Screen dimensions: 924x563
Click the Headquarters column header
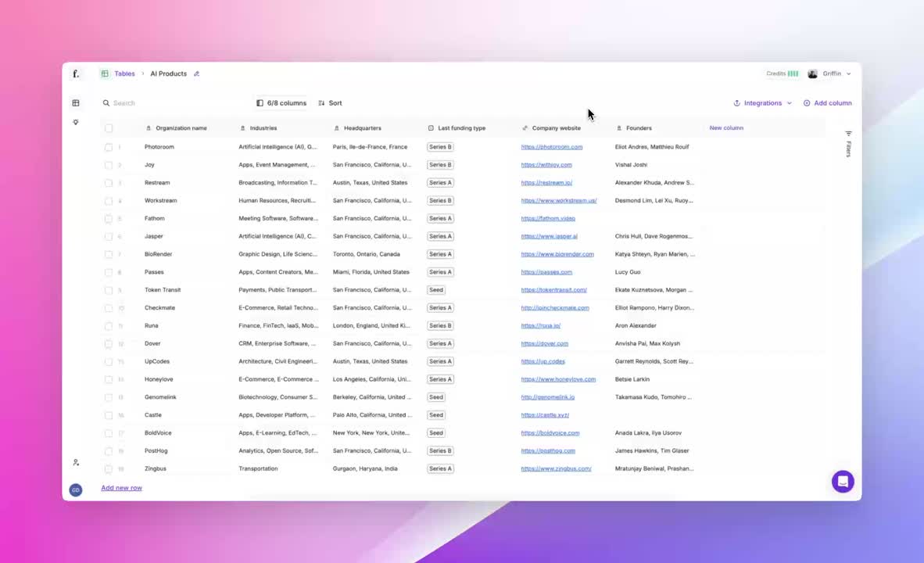pos(362,128)
